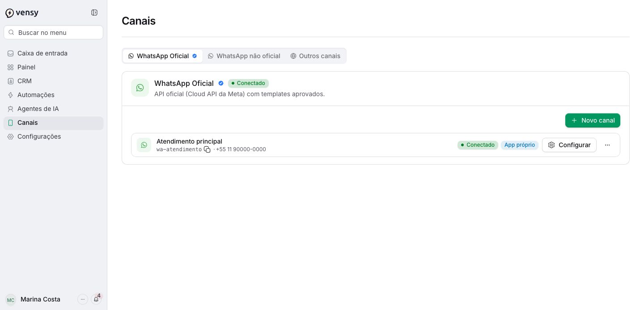Click WhatsApp icon of Atendimento principal row
Image resolution: width=644 pixels, height=310 pixels.
pyautogui.click(x=144, y=145)
